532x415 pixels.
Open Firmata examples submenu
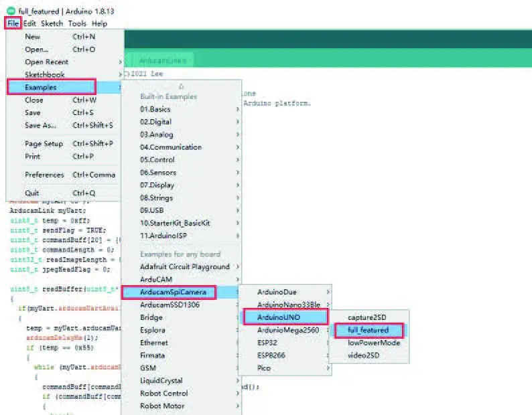click(x=182, y=355)
